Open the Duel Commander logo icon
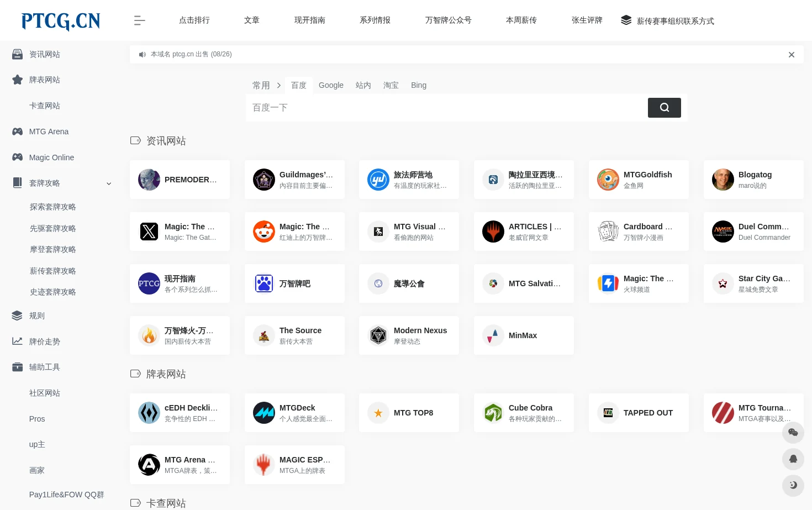Viewport: 812px width, 510px height. [x=723, y=232]
